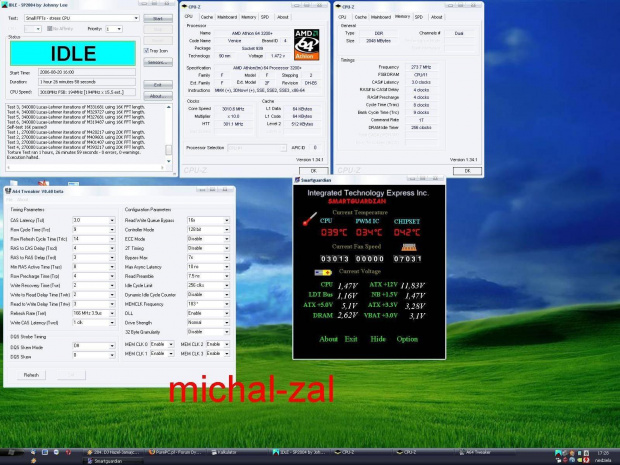Switch to the SP2004 taskbar item
Viewport: 620px width, 465px height.
click(x=301, y=452)
